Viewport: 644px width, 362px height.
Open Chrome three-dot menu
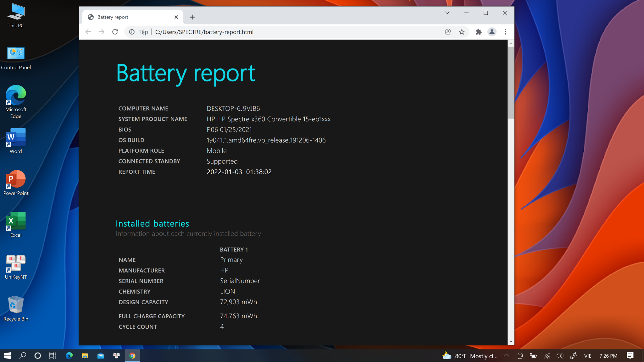(505, 32)
